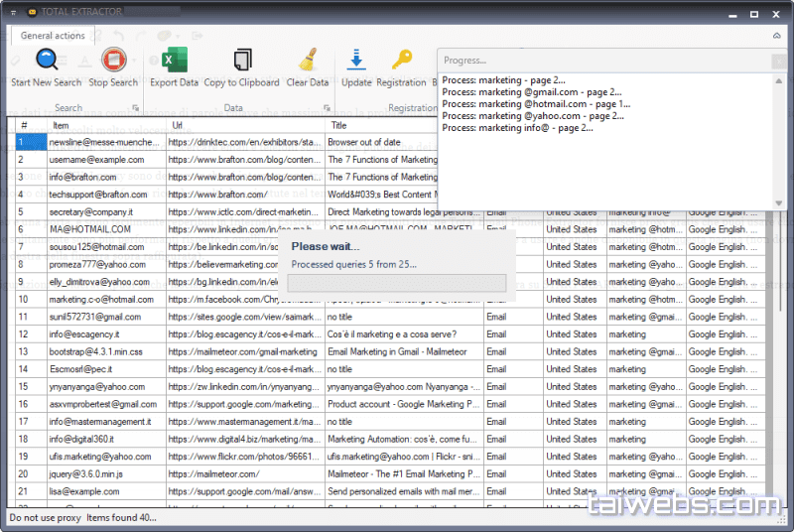The image size is (794, 532).
Task: Click the Items found 40 status text
Action: [x=121, y=518]
